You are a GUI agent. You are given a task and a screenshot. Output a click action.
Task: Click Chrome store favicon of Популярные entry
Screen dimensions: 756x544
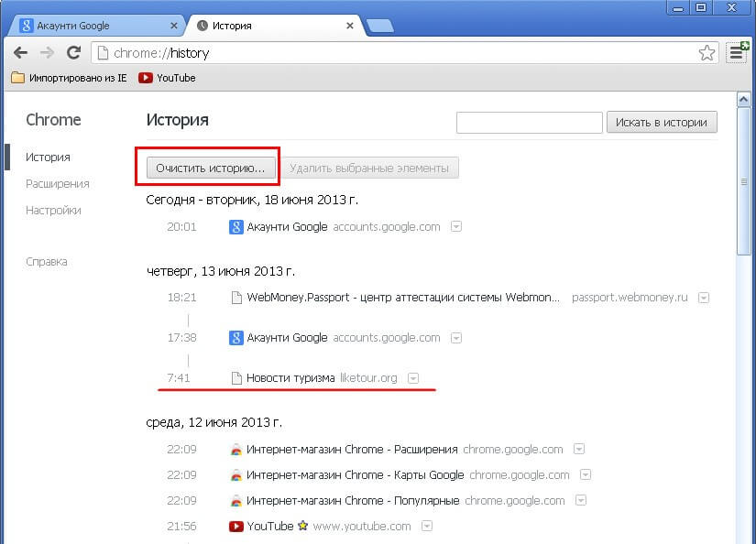pyautogui.click(x=236, y=501)
